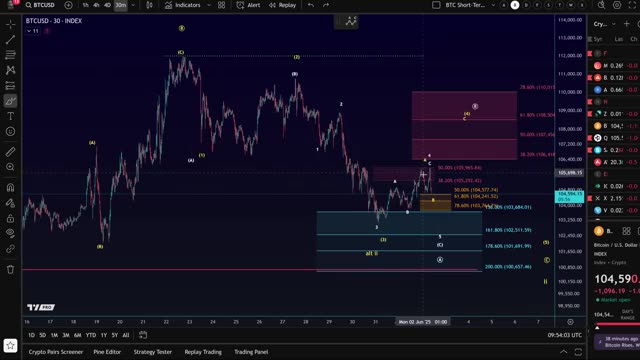Open the forecasting and measurement tools

tap(11, 85)
